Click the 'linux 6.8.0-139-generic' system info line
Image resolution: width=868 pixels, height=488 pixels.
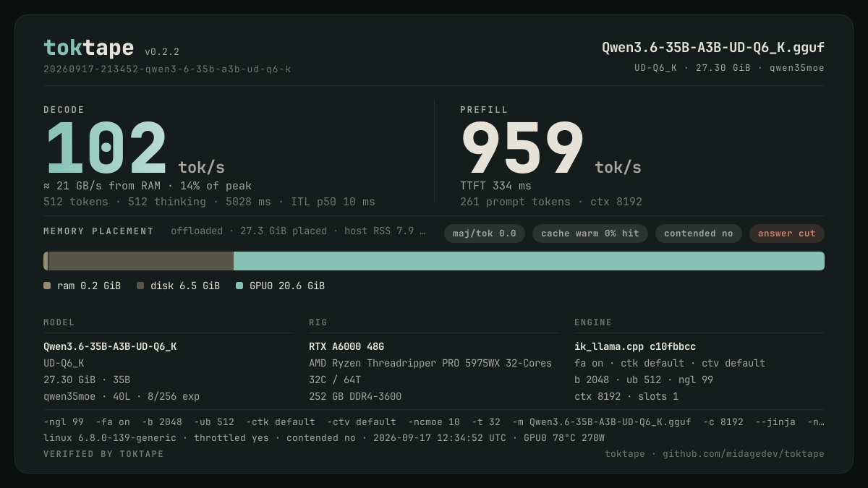point(324,438)
